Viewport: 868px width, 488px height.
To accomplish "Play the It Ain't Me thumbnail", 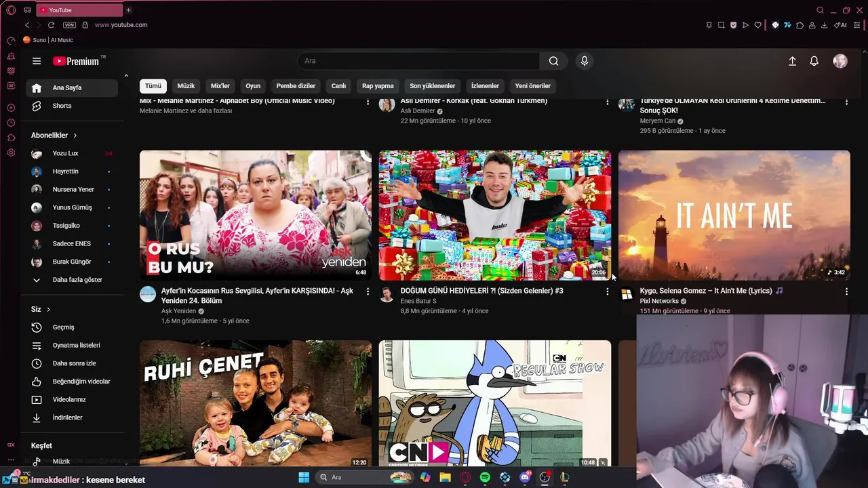I will pyautogui.click(x=734, y=215).
